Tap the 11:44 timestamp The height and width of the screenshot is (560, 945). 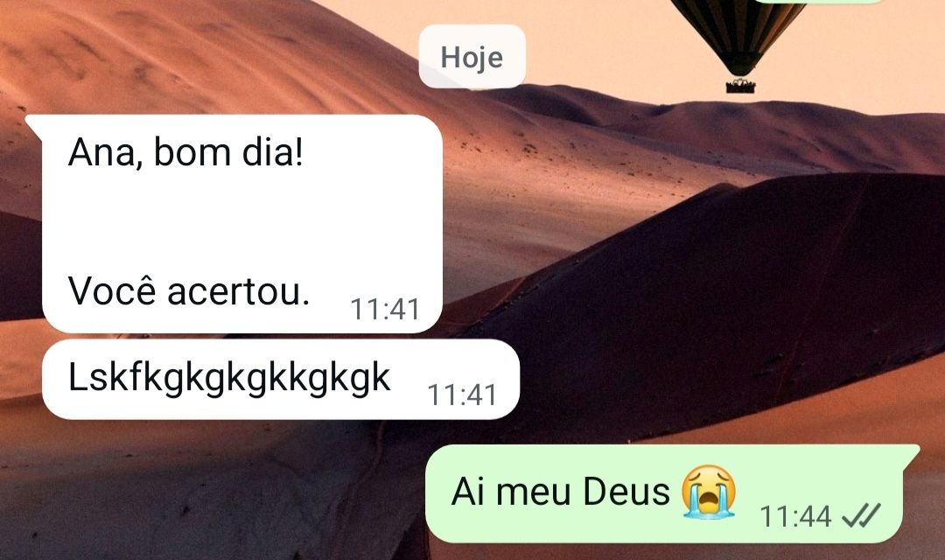click(x=795, y=516)
